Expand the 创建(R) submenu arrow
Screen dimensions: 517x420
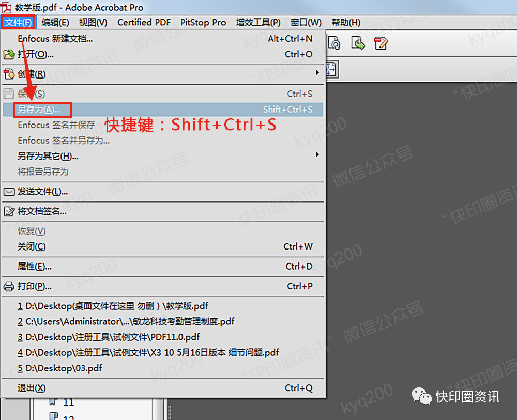(x=317, y=72)
